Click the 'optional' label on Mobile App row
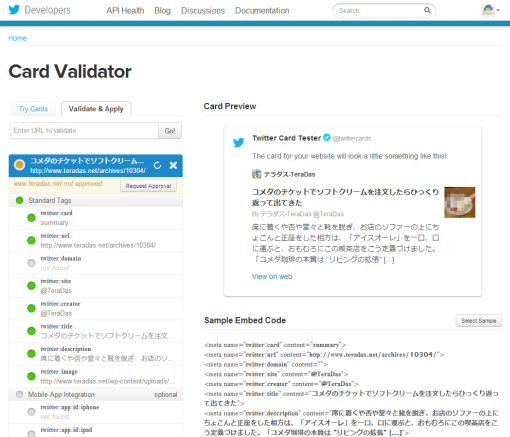Viewport: 510px width, 437px height. tap(166, 394)
